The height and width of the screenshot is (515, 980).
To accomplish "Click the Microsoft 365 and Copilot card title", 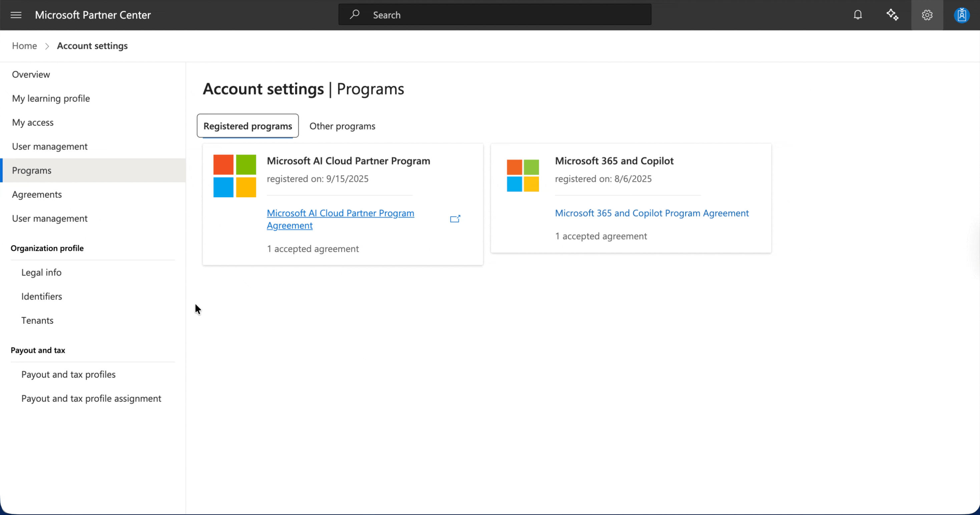I will click(x=614, y=160).
